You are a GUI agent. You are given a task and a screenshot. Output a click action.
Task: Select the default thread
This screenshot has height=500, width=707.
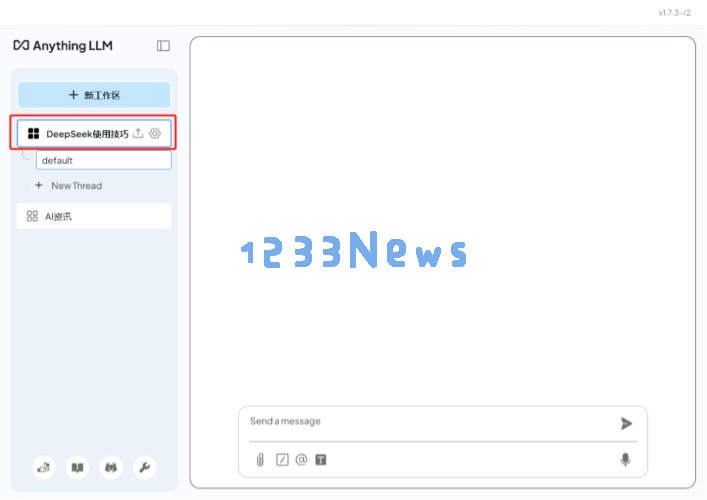pyautogui.click(x=104, y=161)
